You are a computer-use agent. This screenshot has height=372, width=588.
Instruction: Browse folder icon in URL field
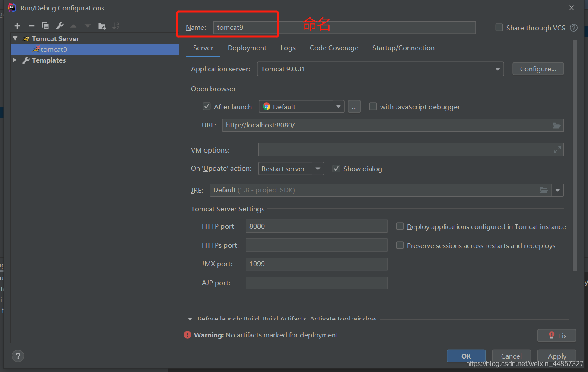coord(556,125)
